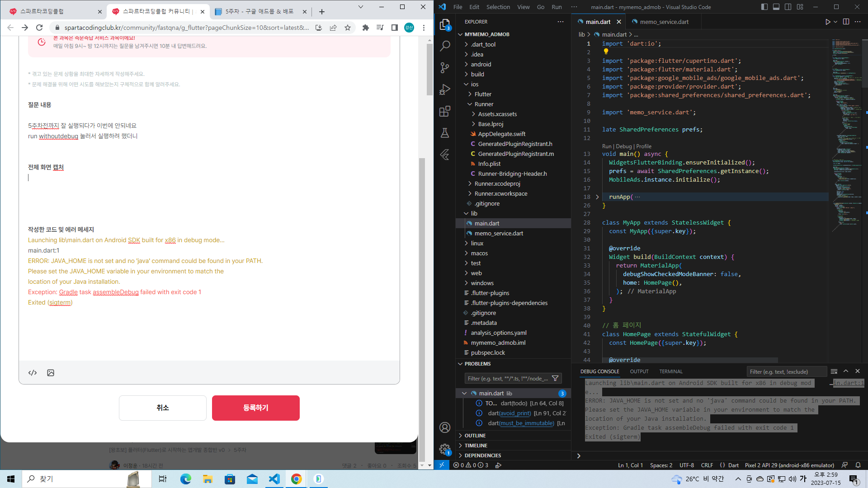Click the insert image icon in post editor
The image size is (868, 488).
click(51, 373)
